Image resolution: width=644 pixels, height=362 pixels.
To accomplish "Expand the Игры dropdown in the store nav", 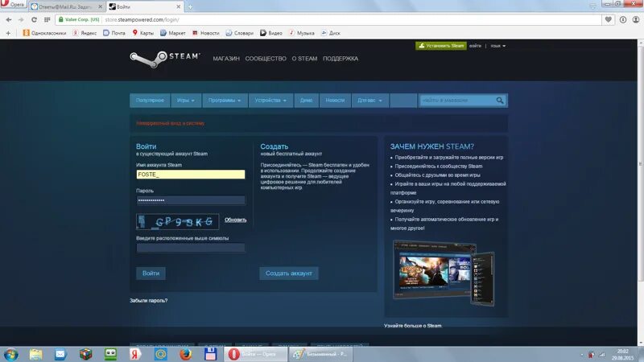I will tap(186, 101).
